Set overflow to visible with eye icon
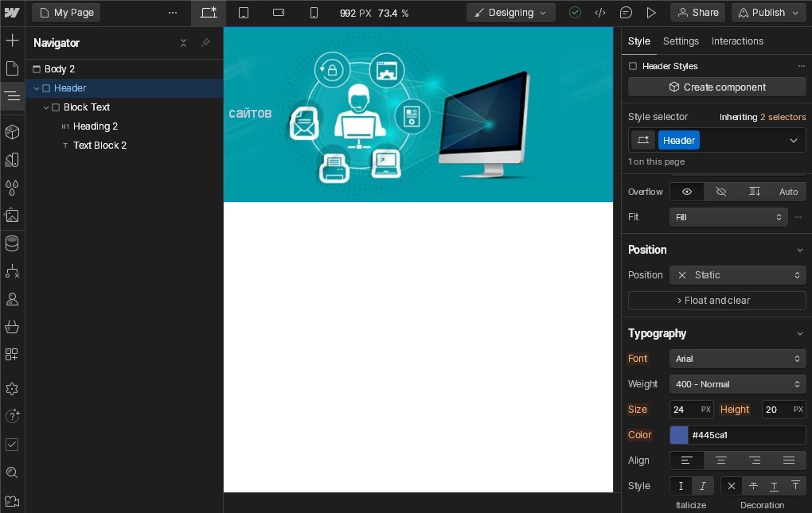The height and width of the screenshot is (513, 812). click(x=687, y=192)
